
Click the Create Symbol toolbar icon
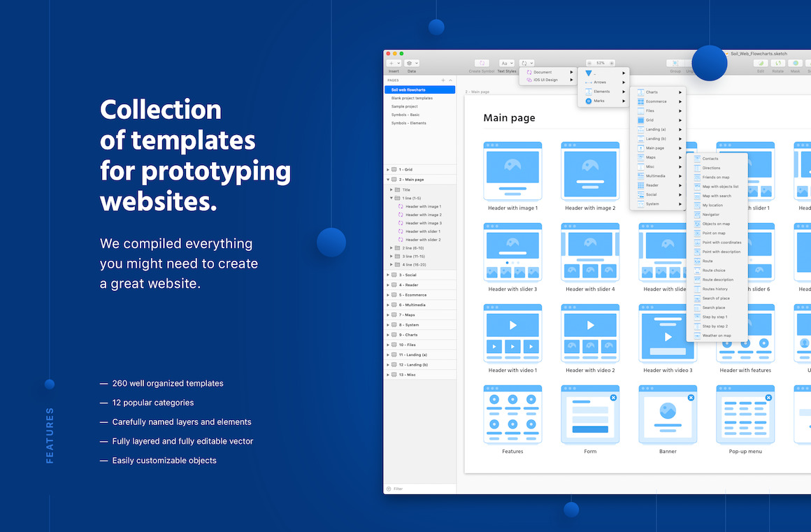click(x=481, y=63)
